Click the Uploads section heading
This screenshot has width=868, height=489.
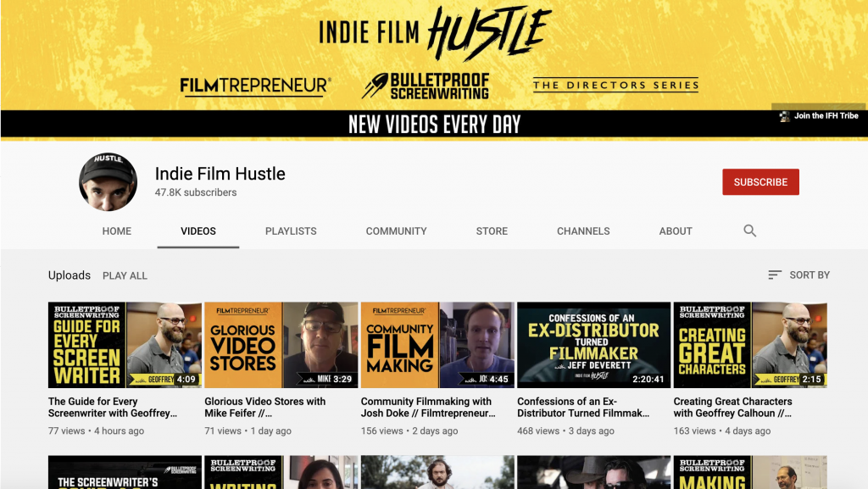point(70,275)
